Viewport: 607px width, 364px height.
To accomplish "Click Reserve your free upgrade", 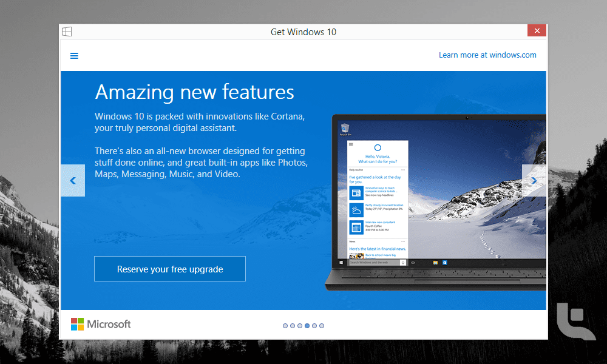I will tap(170, 269).
